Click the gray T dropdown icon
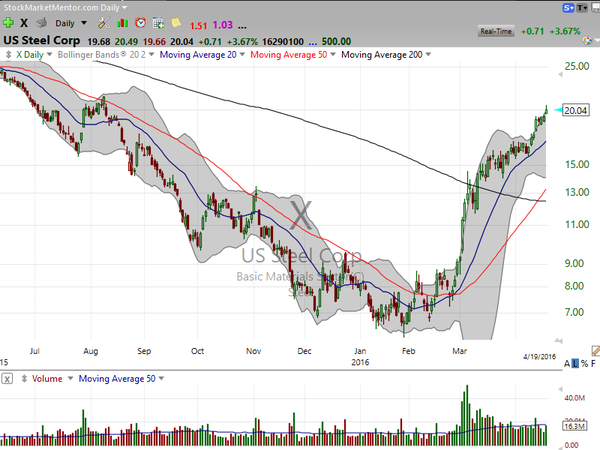 [x=582, y=8]
